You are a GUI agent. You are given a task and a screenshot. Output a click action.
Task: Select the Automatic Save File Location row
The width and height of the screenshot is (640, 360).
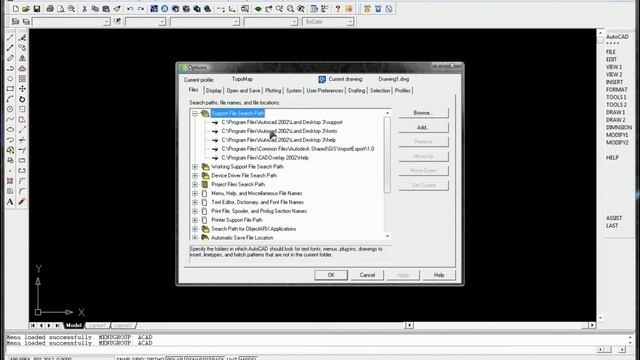[x=242, y=238]
